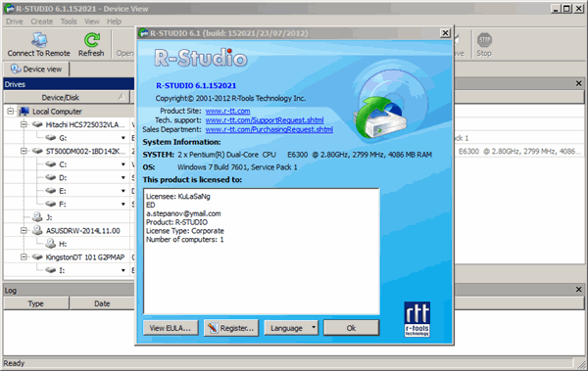The height and width of the screenshot is (371, 588).
Task: Click the H: disc drive icon
Action: click(51, 244)
